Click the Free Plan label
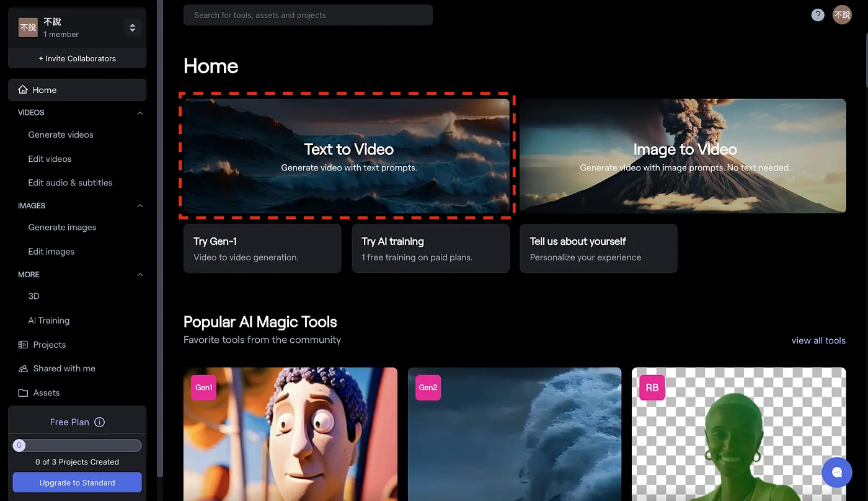The height and width of the screenshot is (501, 868). tap(69, 422)
